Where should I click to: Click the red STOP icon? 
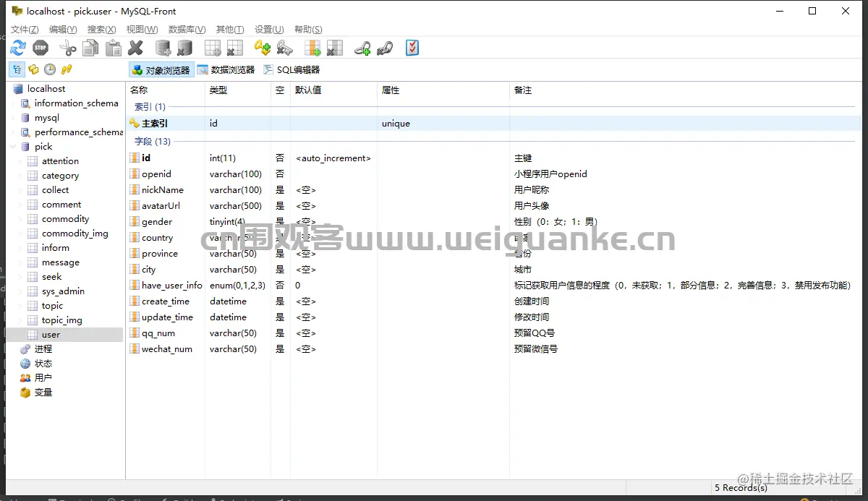(x=41, y=48)
